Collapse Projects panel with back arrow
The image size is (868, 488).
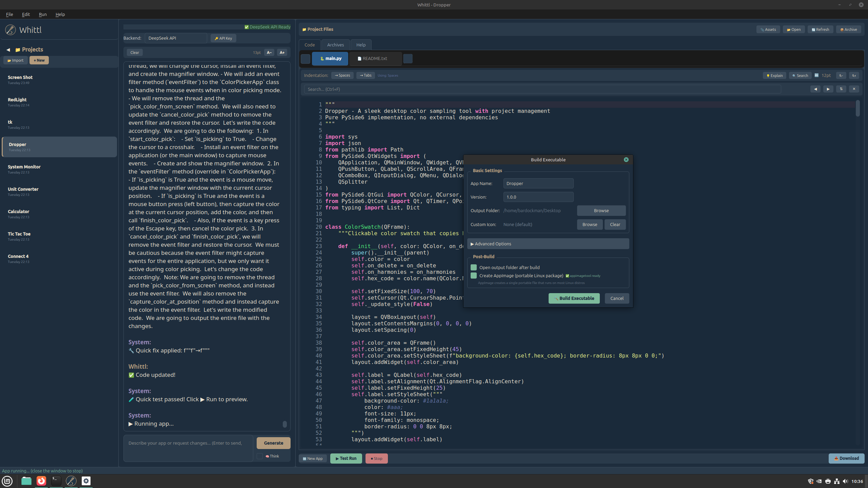pyautogui.click(x=8, y=50)
